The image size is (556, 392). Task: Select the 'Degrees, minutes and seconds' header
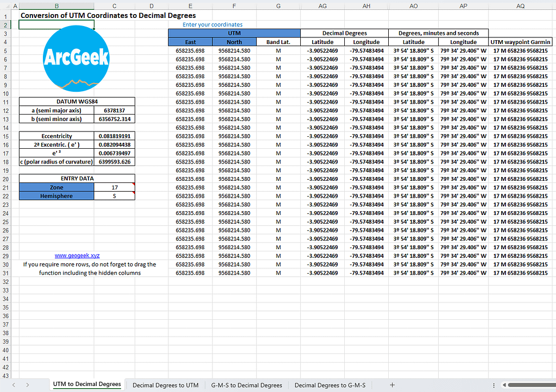tap(439, 33)
